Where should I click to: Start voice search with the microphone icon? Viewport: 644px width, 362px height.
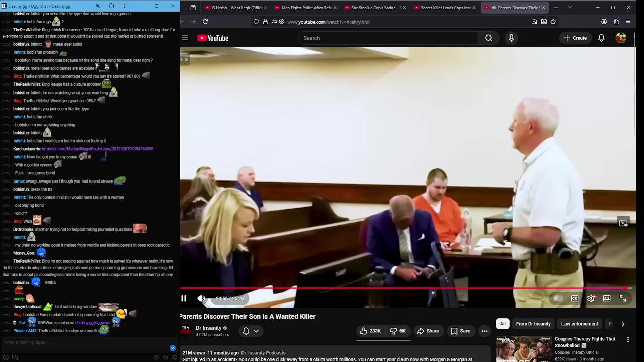point(511,38)
